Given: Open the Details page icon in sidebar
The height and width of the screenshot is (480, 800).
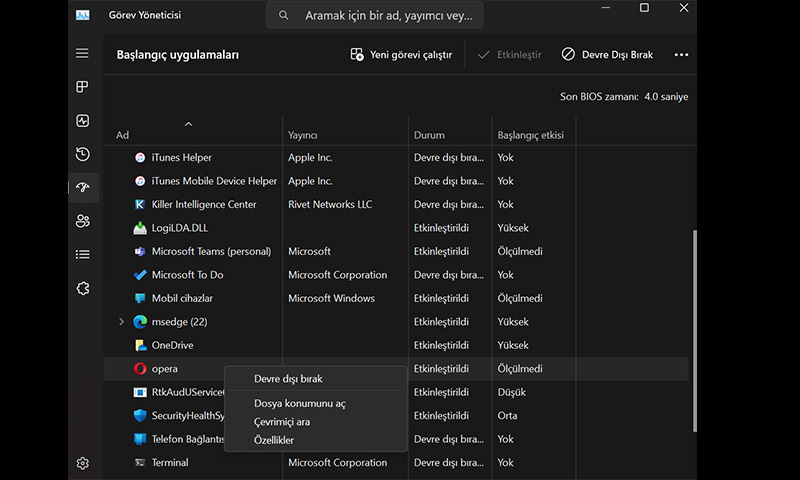Looking at the screenshot, I should (83, 254).
